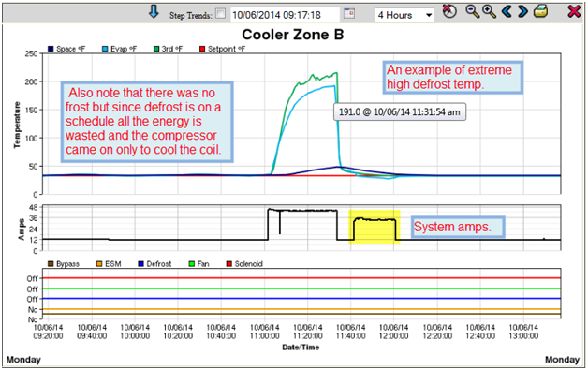Click the 10/06/14 13:00:00 axis label
This screenshot has width=588, height=370.
coord(523,332)
